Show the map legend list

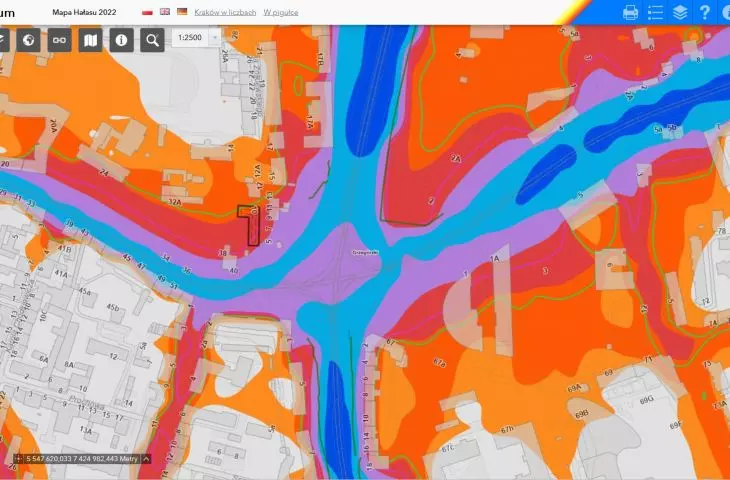click(656, 13)
